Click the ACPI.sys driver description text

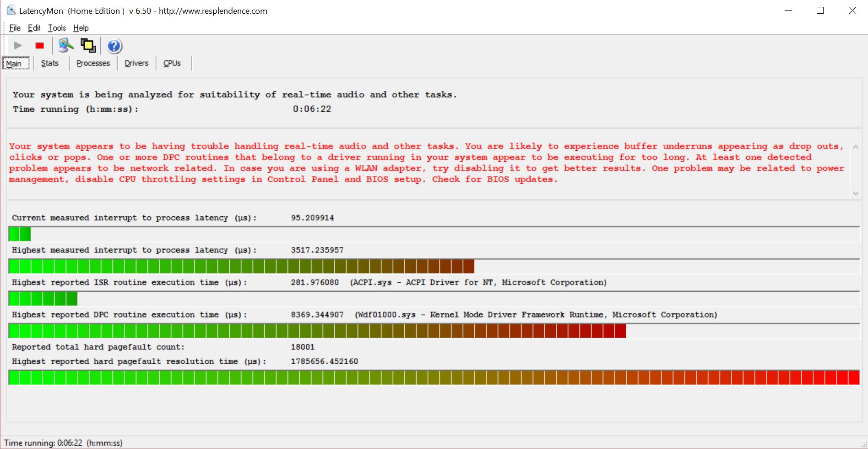tap(478, 282)
